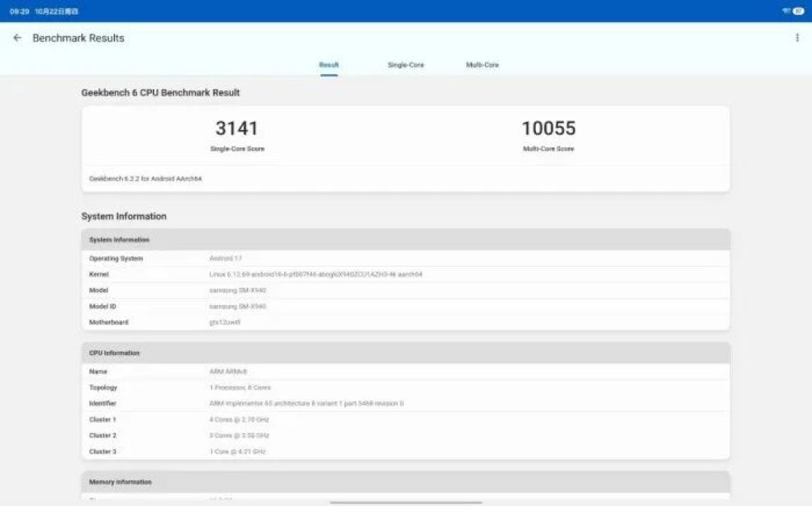The height and width of the screenshot is (506, 812).
Task: Tap the Wi-Fi status icon
Action: point(786,11)
